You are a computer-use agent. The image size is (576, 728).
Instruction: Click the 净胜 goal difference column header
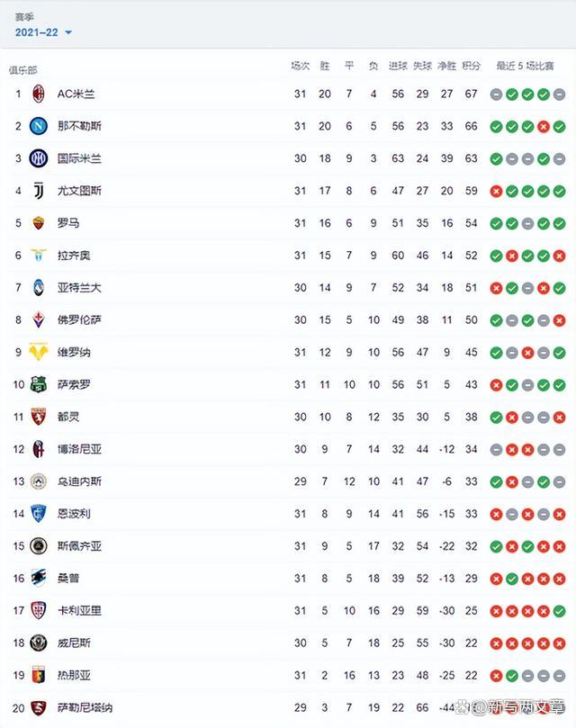coord(446,67)
